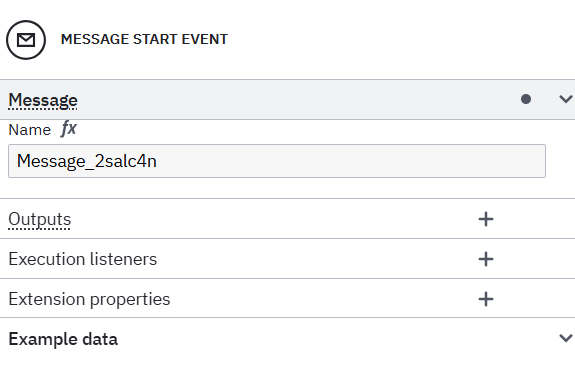The width and height of the screenshot is (575, 367).
Task: Toggle FEEL expression fx icon for Name
Action: point(69,129)
